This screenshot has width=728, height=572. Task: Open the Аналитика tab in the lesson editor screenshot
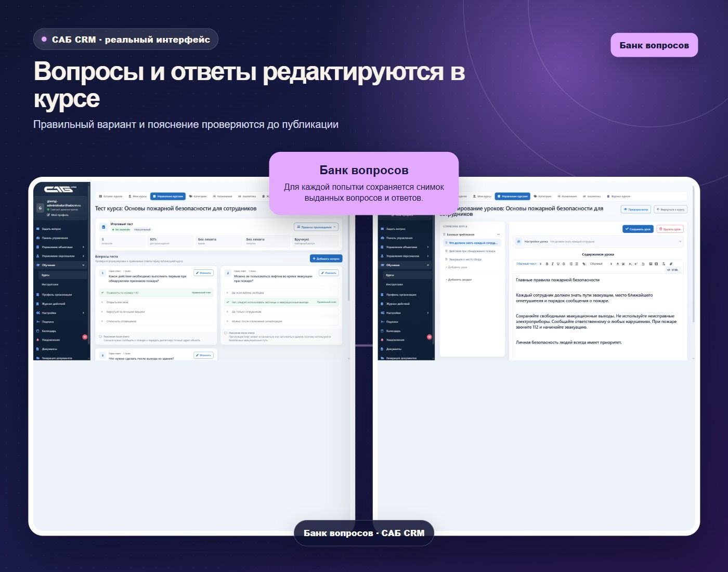[x=592, y=197]
